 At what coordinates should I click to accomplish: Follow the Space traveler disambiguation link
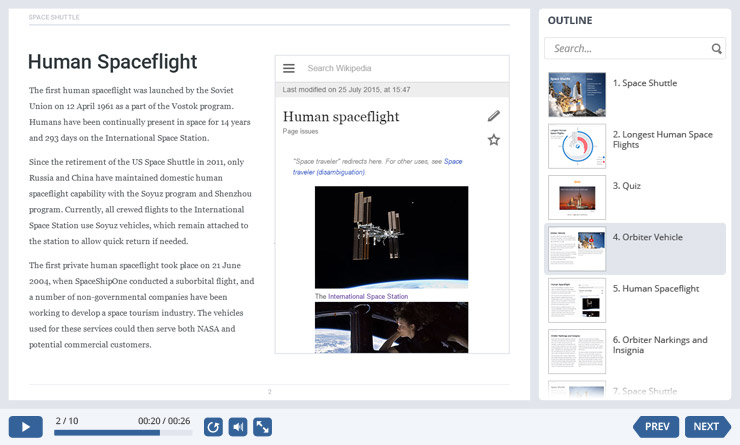pyautogui.click(x=378, y=166)
